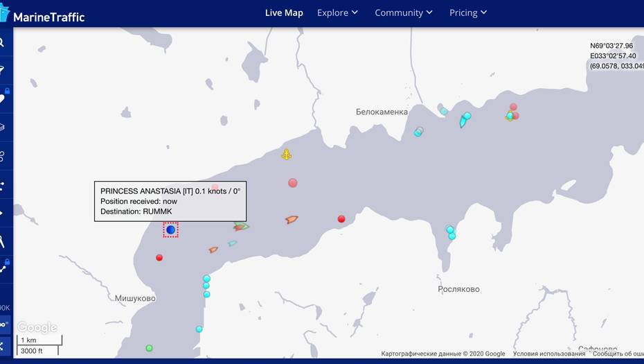Select the small cyan ship marker mid-bay
The image size is (644, 364).
(233, 243)
